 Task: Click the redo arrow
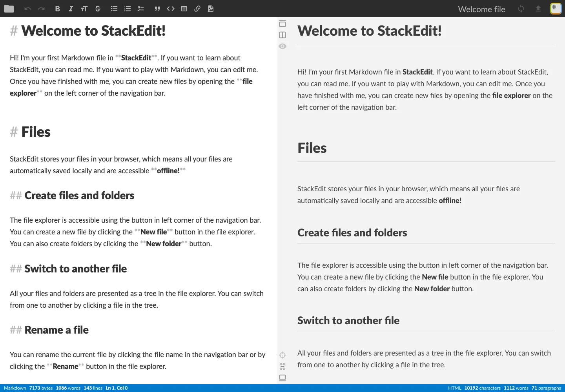pos(41,9)
